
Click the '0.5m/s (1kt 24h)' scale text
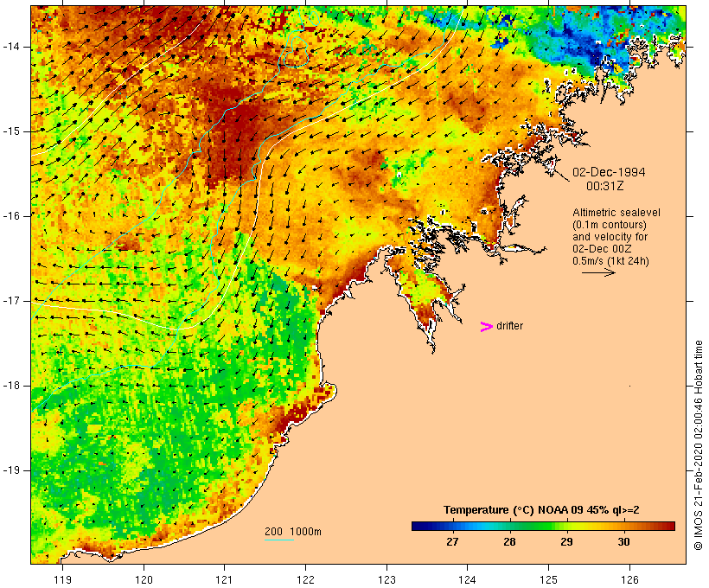coord(610,261)
